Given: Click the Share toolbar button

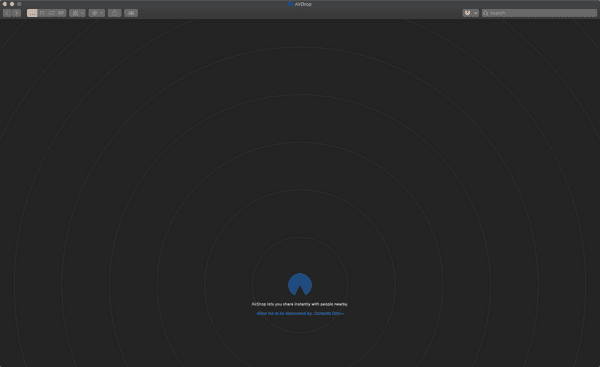Looking at the screenshot, I should (x=114, y=13).
